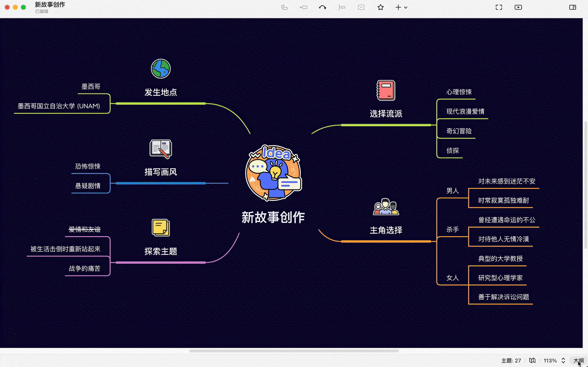
Task: Select the 选择流派 branch topic
Action: point(386,113)
